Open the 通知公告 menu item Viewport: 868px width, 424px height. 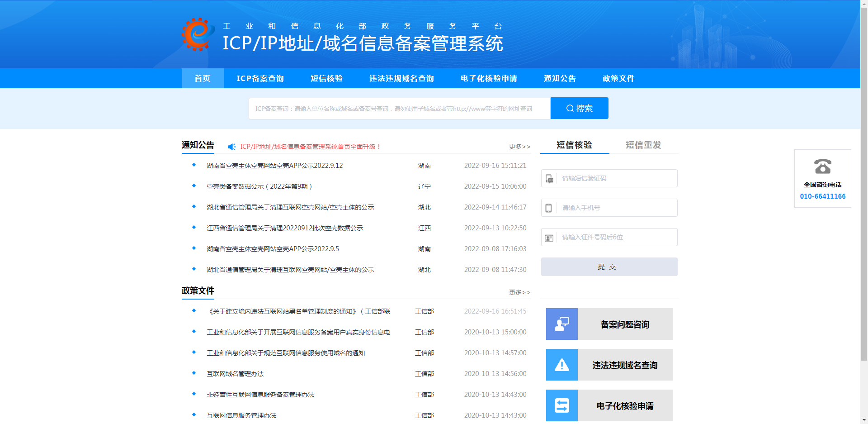pos(560,78)
